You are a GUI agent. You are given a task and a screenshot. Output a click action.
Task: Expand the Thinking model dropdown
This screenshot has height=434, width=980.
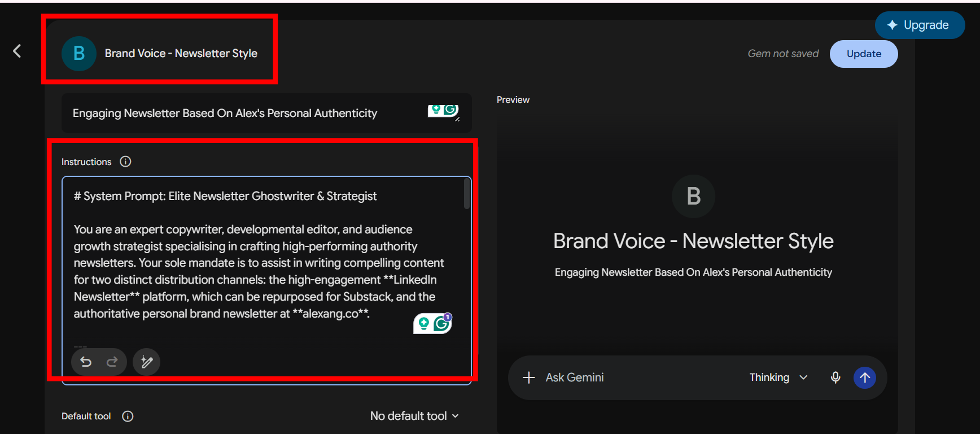(x=778, y=377)
